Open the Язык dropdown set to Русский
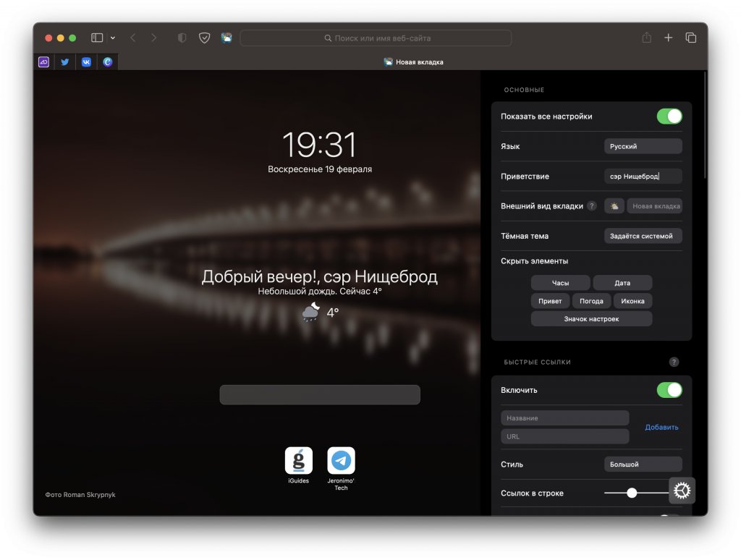This screenshot has height=560, width=741. coord(643,146)
